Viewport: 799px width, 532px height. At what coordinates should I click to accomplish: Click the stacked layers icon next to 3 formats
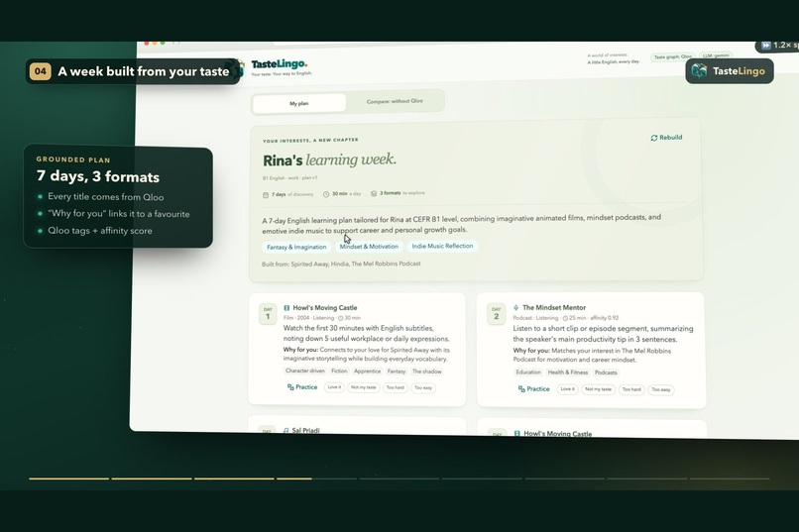point(374,193)
